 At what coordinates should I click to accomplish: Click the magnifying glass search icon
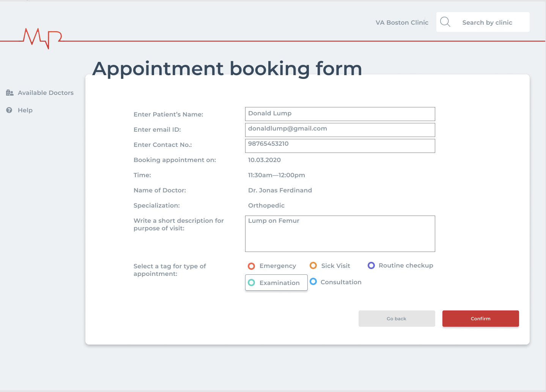445,22
